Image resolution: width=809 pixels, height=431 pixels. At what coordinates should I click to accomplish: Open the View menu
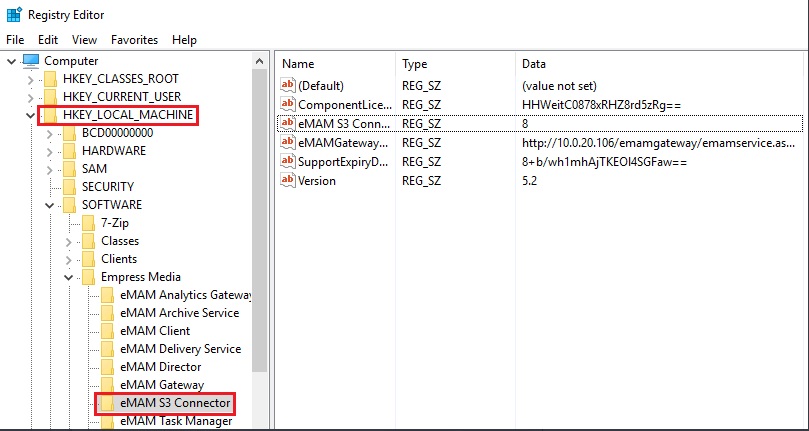(x=84, y=40)
